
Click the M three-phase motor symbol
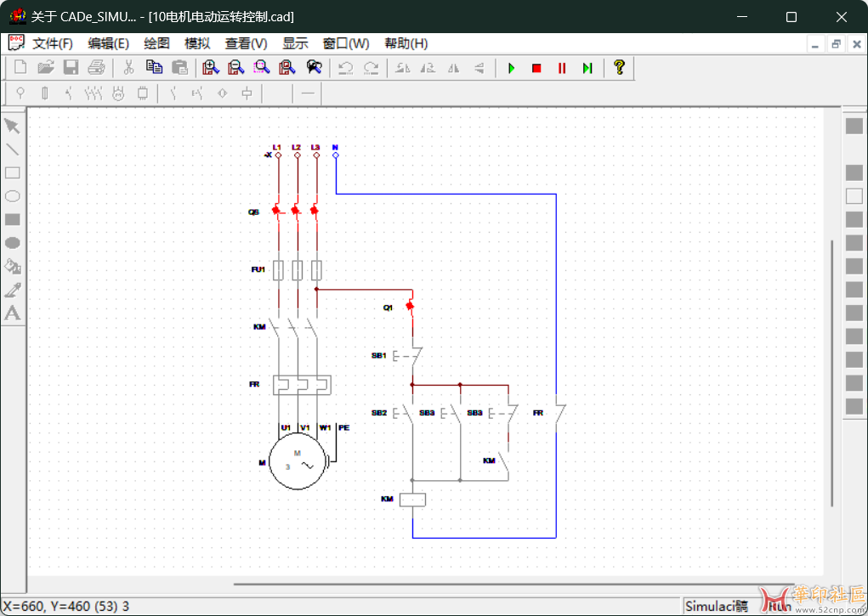[x=298, y=461]
